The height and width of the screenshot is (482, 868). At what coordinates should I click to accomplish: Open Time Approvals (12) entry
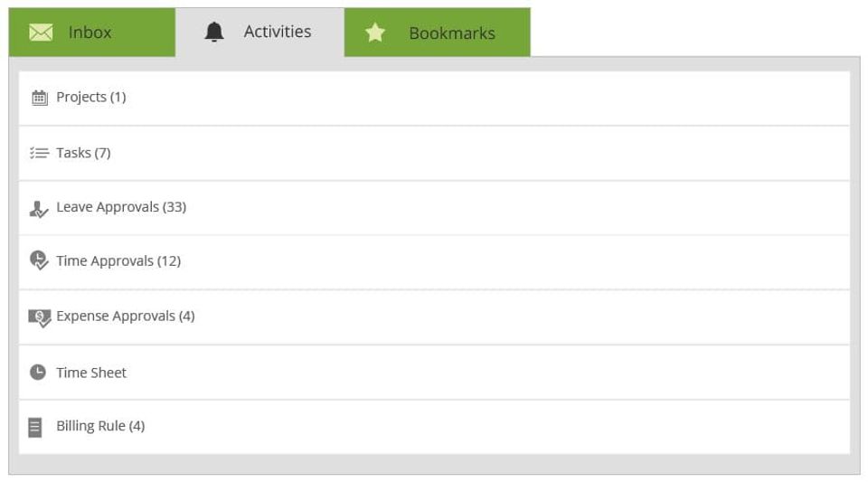click(x=118, y=261)
